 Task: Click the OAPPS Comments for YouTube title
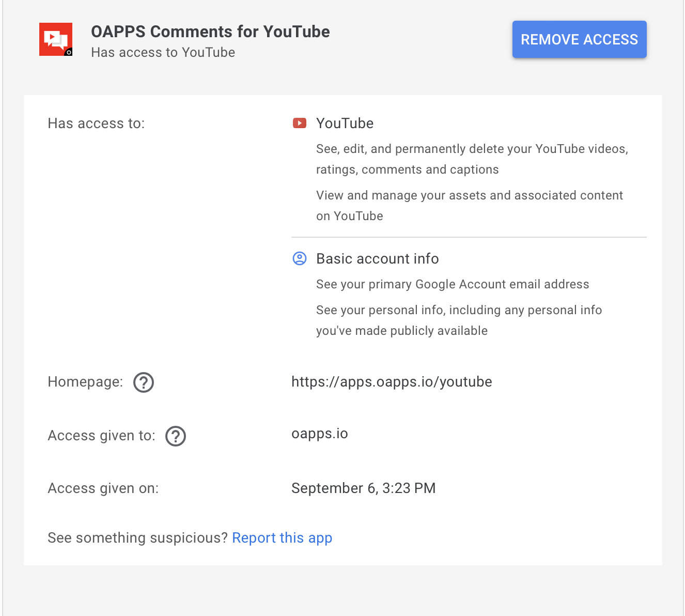211,32
